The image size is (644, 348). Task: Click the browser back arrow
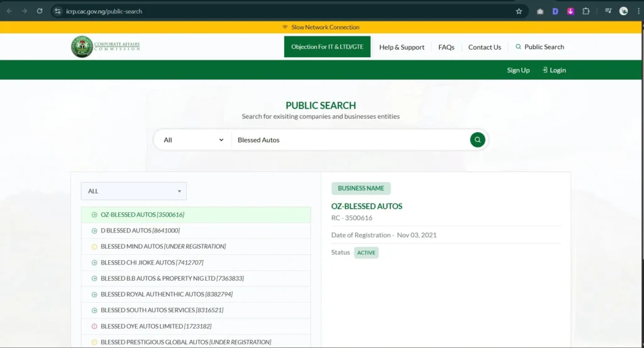(9, 11)
